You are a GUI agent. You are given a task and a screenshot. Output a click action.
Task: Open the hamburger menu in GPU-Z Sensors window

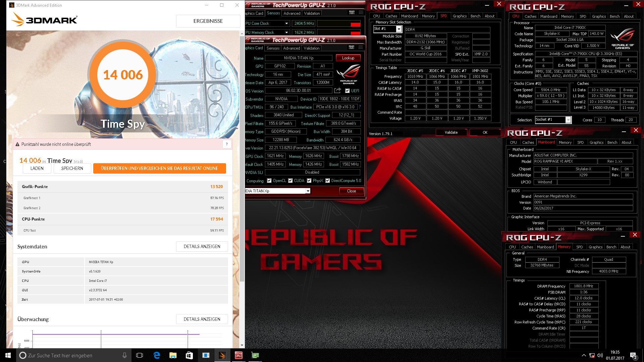tap(361, 13)
